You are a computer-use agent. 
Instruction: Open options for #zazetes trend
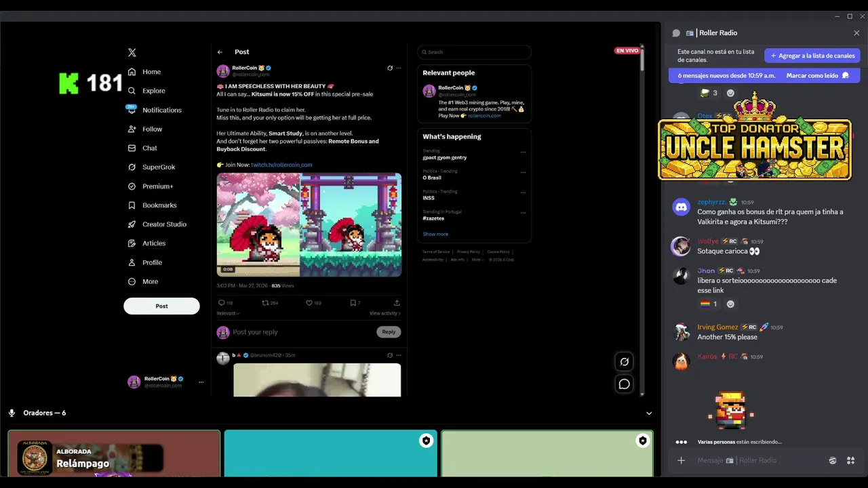click(523, 213)
